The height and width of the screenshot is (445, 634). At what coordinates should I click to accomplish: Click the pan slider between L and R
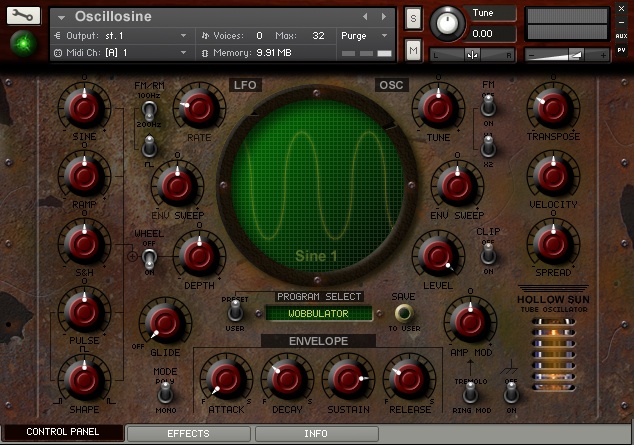tap(472, 55)
